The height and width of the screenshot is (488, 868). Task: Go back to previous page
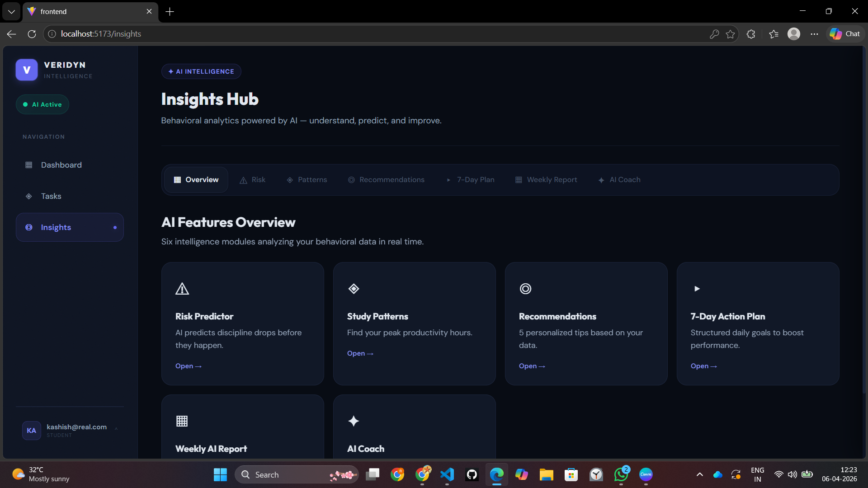click(12, 34)
